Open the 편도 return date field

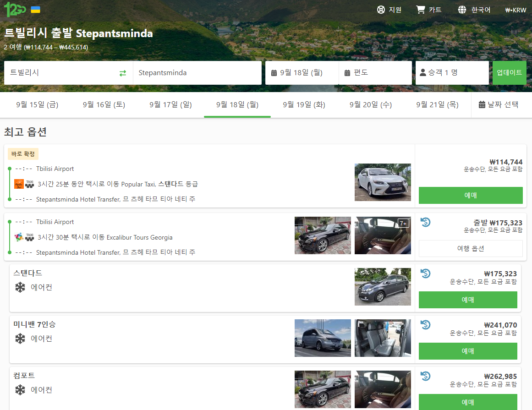pyautogui.click(x=375, y=73)
